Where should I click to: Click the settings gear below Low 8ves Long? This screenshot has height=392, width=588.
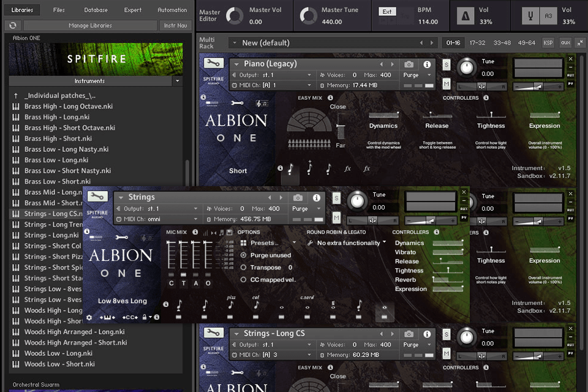click(89, 317)
